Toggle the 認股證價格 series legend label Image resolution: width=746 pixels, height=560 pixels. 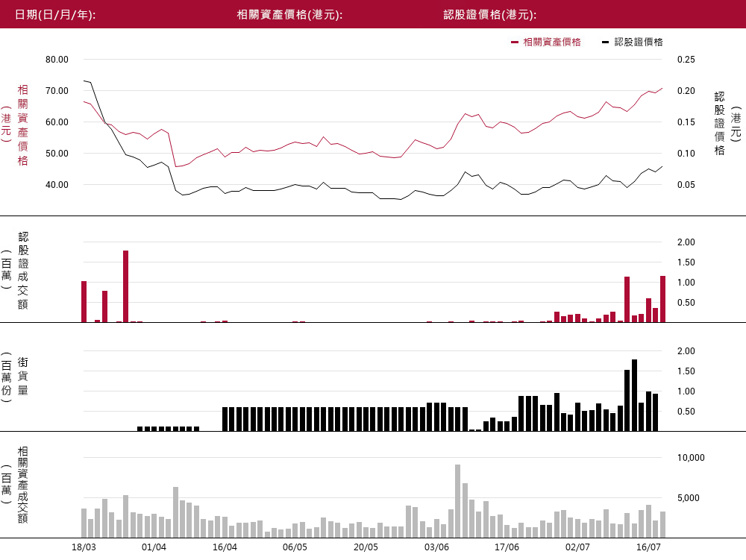(639, 43)
